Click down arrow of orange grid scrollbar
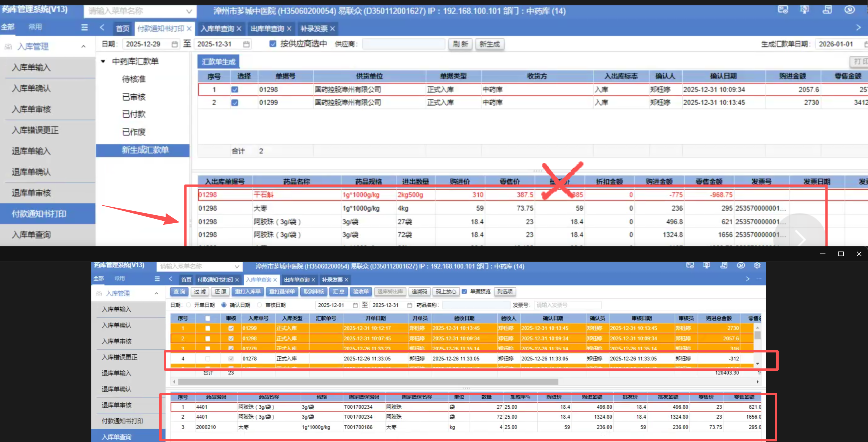The image size is (868, 442). click(757, 364)
